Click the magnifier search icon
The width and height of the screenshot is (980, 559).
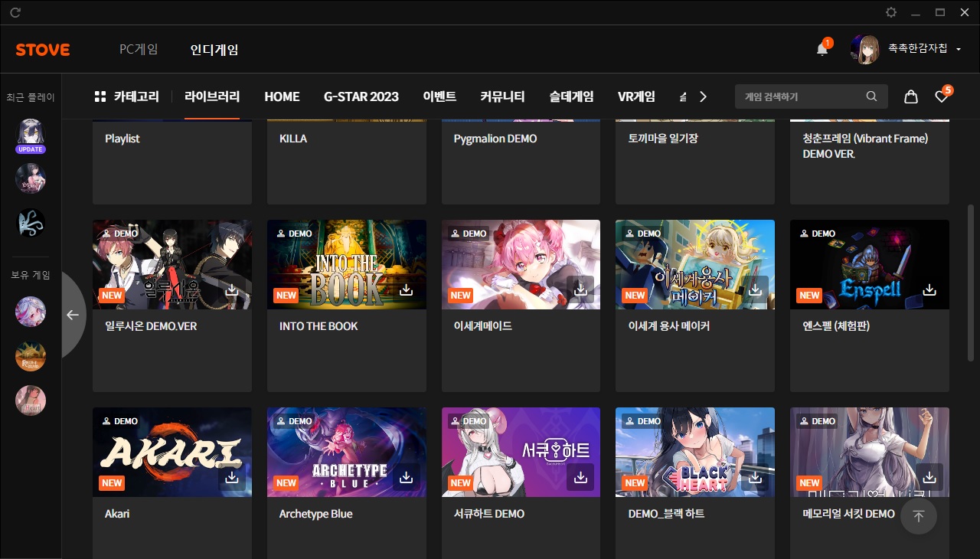871,96
